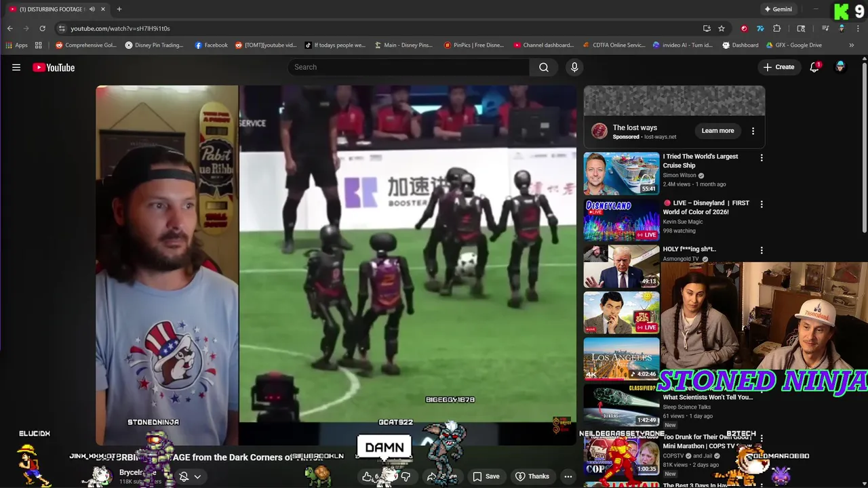The image size is (868, 488).
Task: Open more options for Disneyland live video
Action: click(762, 204)
